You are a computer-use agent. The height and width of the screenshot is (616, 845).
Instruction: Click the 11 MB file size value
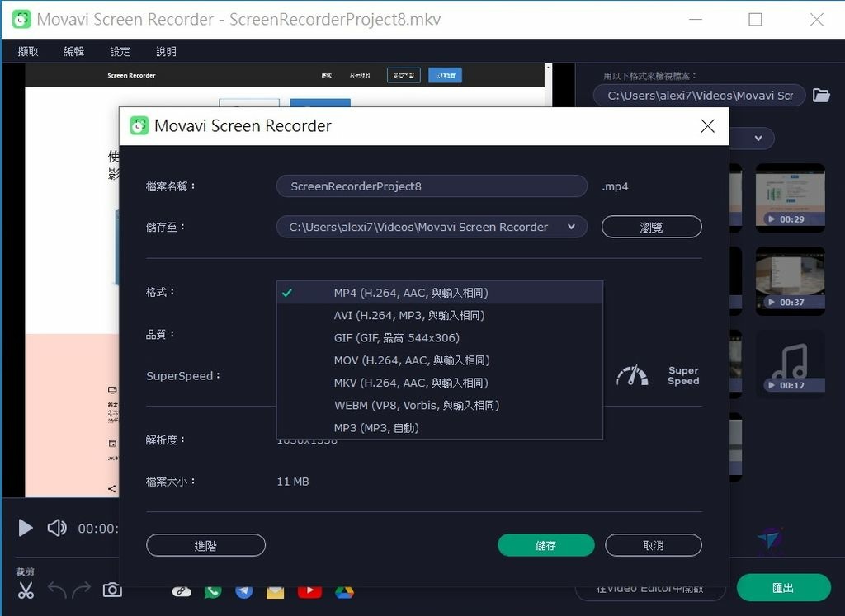tap(293, 482)
